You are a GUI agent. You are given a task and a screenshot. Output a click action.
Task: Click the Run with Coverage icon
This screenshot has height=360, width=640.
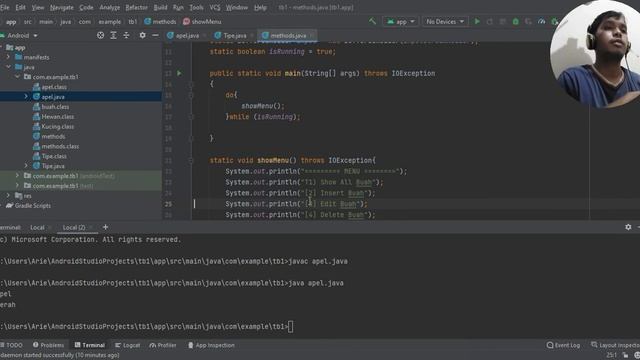[529, 21]
